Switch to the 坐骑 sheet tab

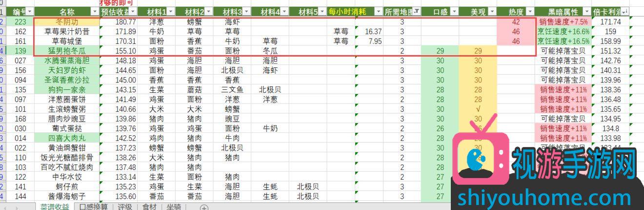click(x=173, y=207)
